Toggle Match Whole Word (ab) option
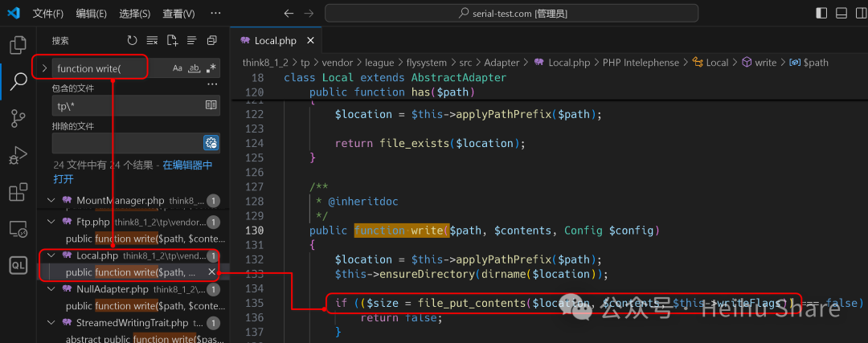This screenshot has width=868, height=343. tap(194, 68)
